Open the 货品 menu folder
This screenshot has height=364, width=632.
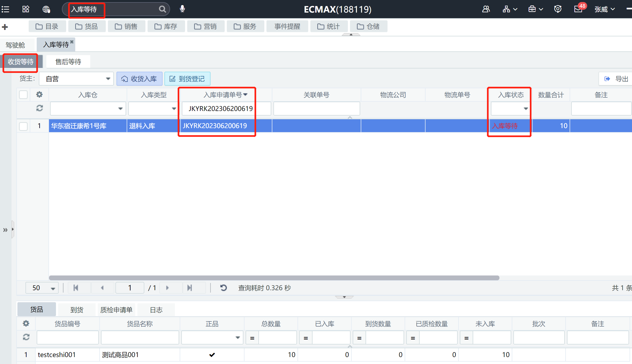click(x=87, y=26)
